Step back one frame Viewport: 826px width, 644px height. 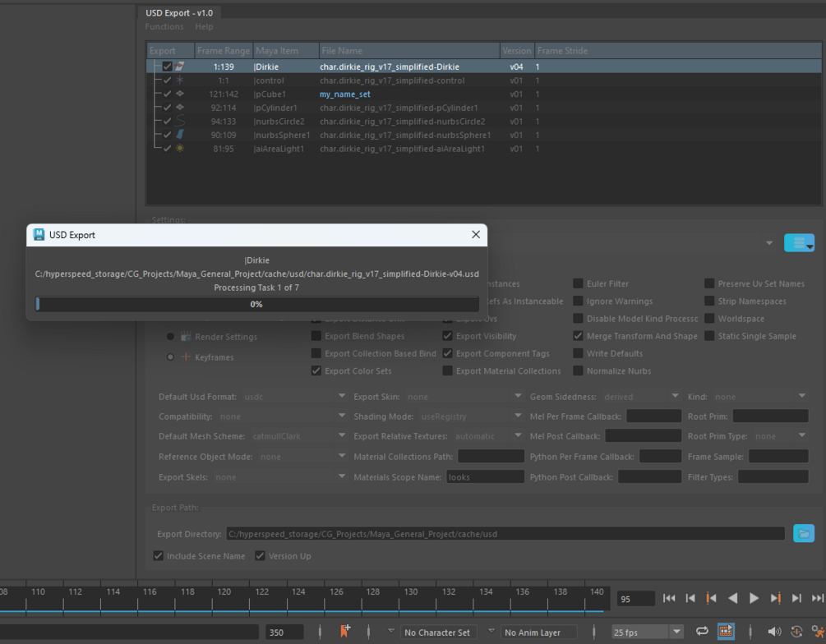pos(690,598)
